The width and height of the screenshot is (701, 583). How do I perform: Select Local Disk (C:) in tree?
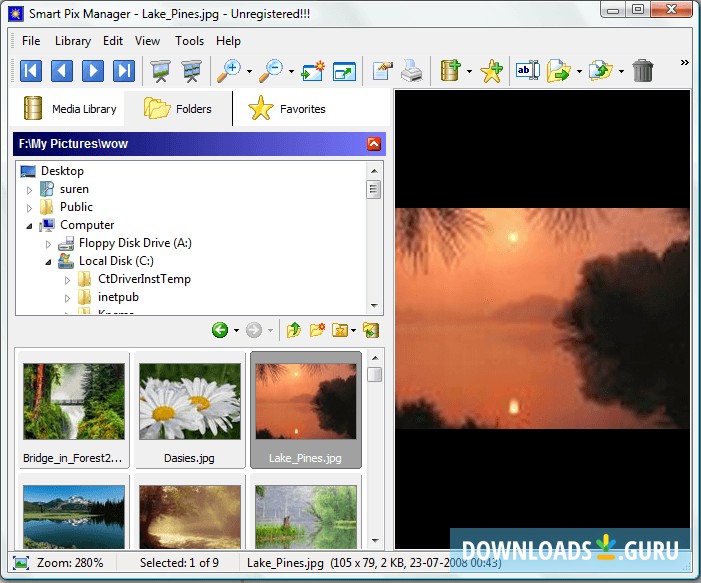116,261
